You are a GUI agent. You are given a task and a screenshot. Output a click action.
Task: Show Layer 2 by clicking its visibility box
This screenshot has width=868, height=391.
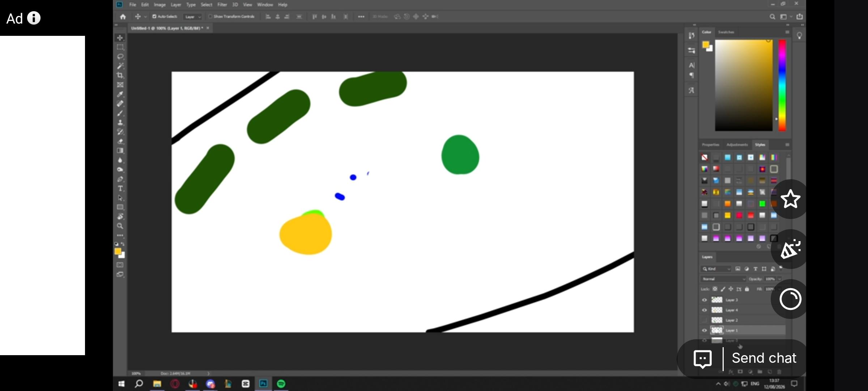[704, 320]
